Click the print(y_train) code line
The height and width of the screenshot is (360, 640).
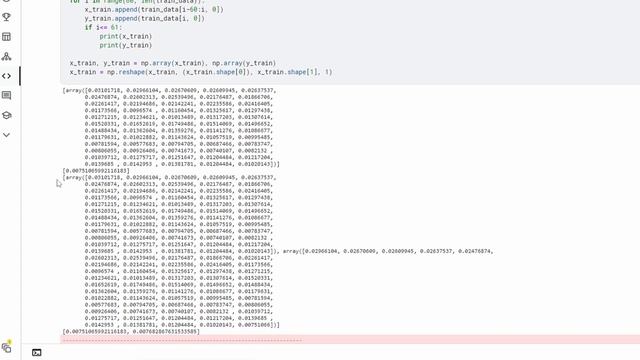(x=126, y=45)
